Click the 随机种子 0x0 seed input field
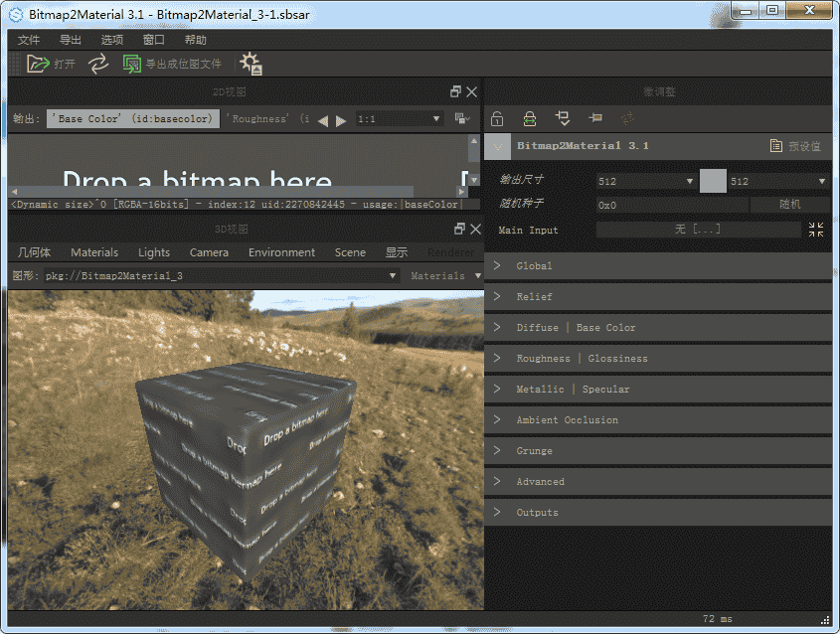 (671, 205)
